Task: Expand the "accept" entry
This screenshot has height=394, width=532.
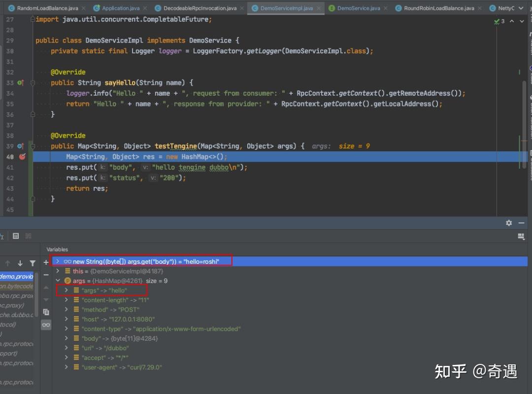Action: 66,358
